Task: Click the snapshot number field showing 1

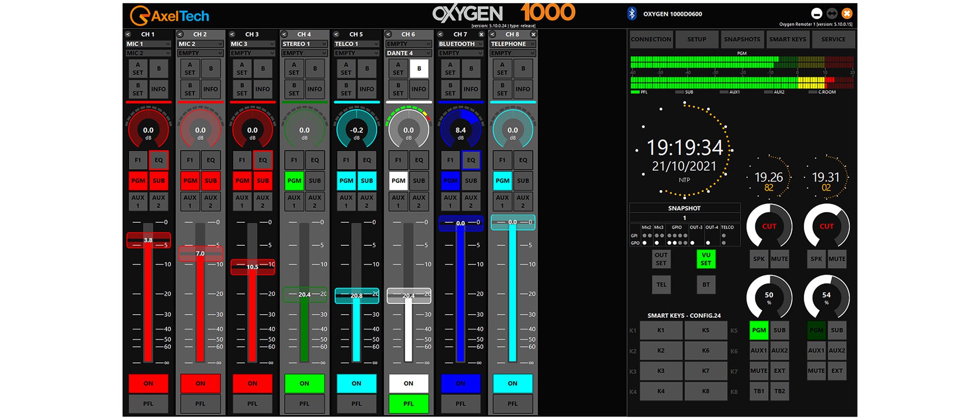Action: [x=684, y=218]
